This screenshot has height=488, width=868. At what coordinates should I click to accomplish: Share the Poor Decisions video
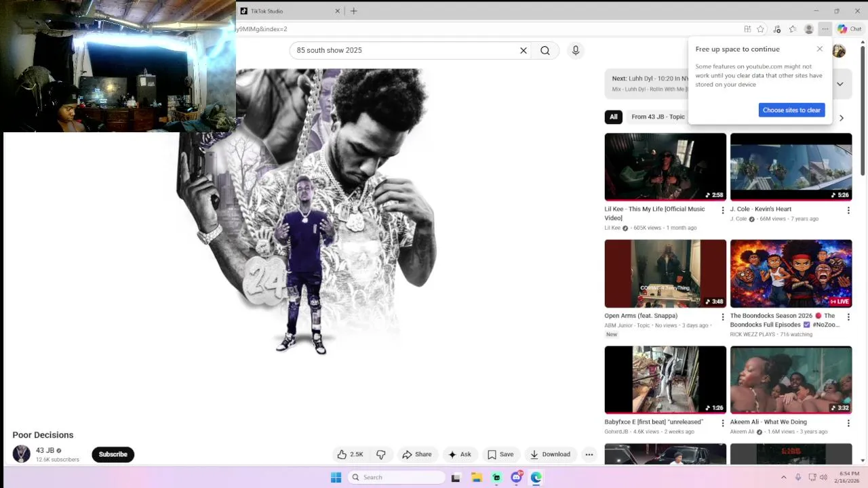coord(416,454)
